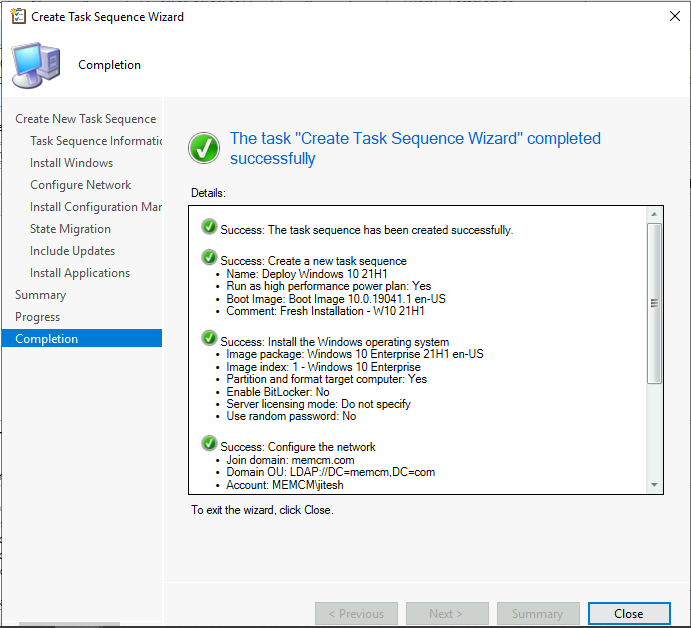Screen dimensions: 691x628
Task: Select Include Updates step
Action: tap(72, 251)
